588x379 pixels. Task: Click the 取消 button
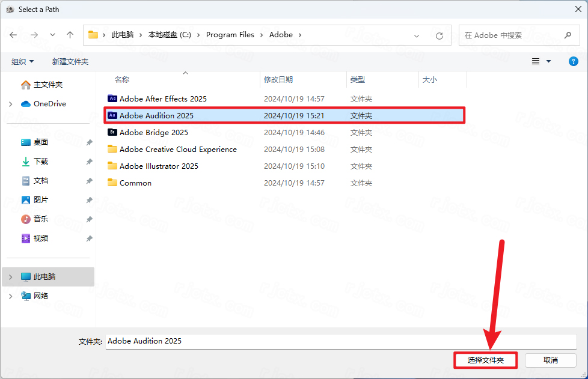point(551,360)
